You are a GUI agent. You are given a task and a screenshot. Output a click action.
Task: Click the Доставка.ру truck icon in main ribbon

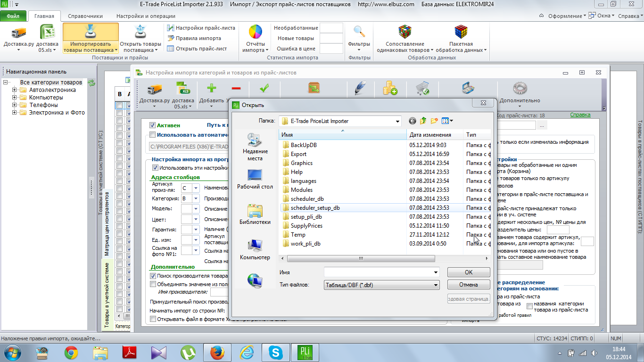tap(19, 33)
